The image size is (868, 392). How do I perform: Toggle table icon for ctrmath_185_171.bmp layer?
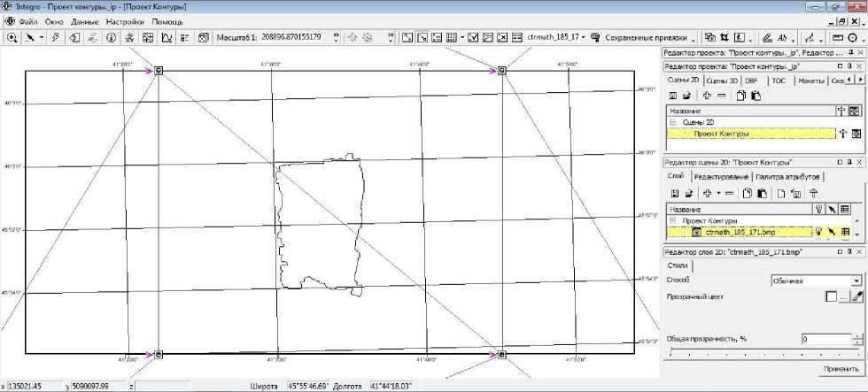845,232
